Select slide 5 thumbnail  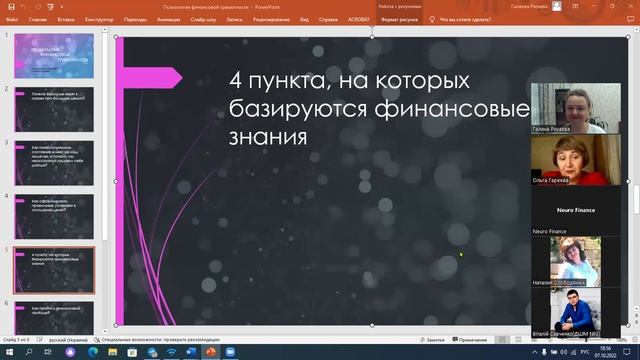coord(54,270)
